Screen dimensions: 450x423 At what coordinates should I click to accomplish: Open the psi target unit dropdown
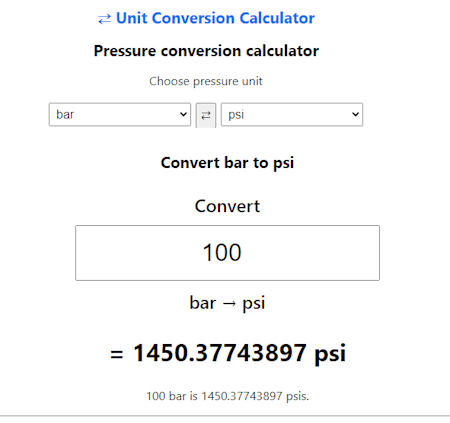[x=292, y=115]
